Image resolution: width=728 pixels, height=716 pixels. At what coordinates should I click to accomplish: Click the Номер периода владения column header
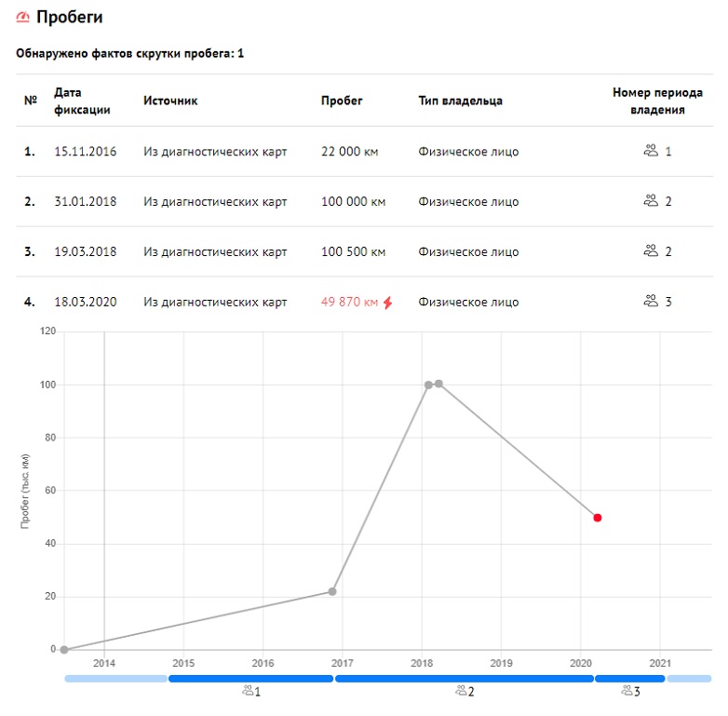649,101
